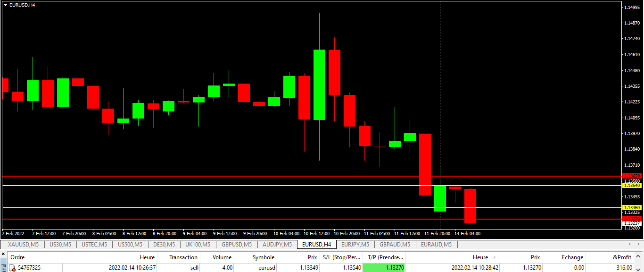
Task: Show the EURJPY,M5 chart tab
Action: tap(355, 245)
